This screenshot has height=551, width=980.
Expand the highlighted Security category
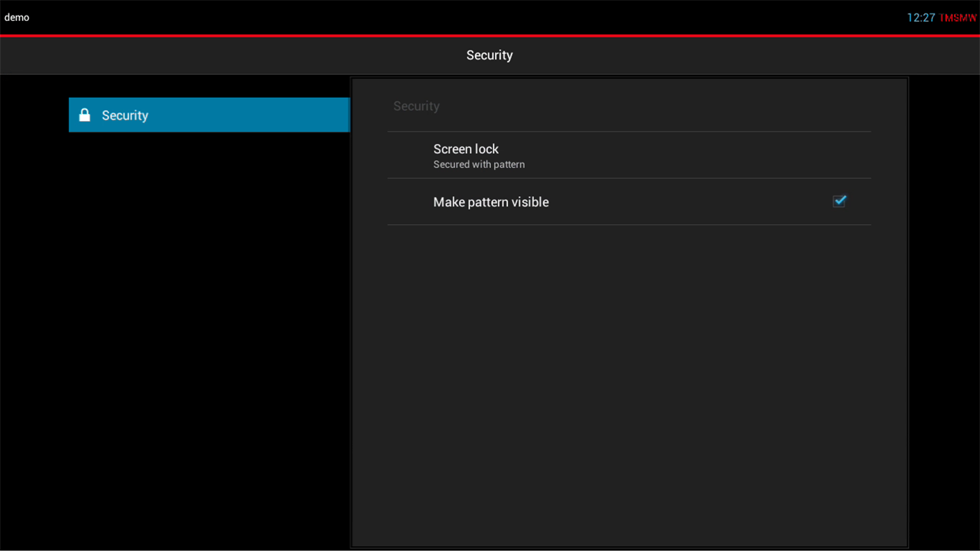tap(209, 114)
